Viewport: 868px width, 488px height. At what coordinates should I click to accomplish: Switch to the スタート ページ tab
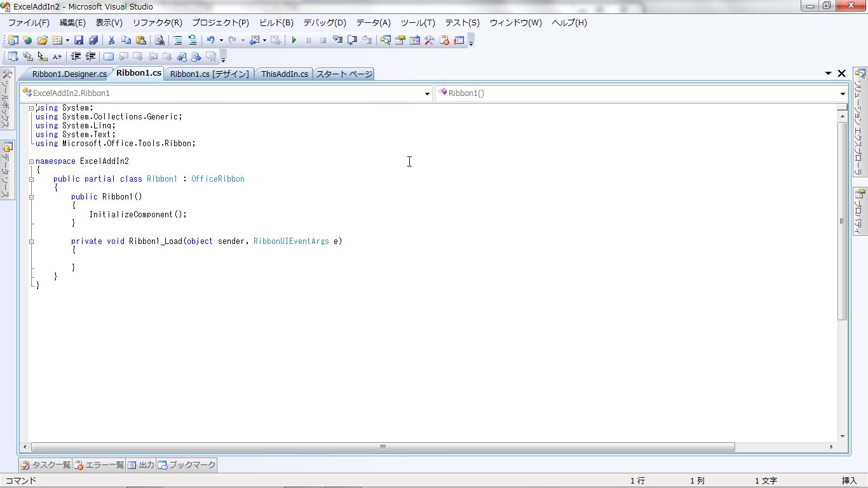coord(344,74)
